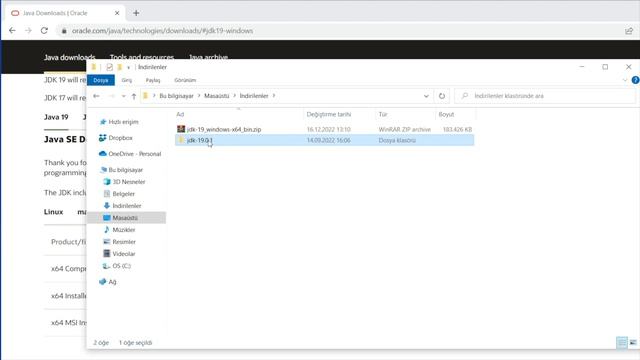Go back in File Explorer
The height and width of the screenshot is (360, 640).
(96, 96)
